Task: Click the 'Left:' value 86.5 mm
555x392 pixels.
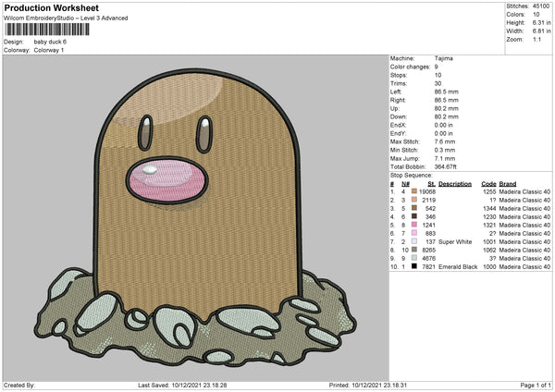Action: (x=447, y=92)
